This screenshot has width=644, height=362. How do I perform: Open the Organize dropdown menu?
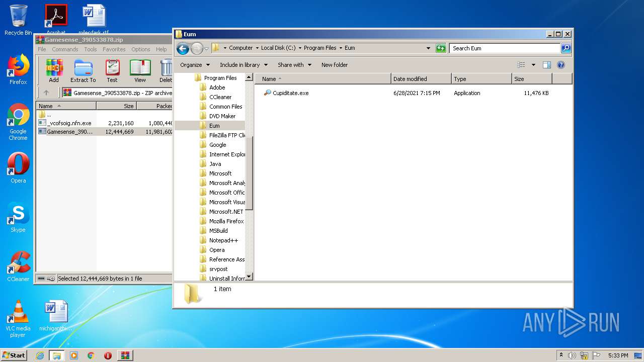[195, 65]
